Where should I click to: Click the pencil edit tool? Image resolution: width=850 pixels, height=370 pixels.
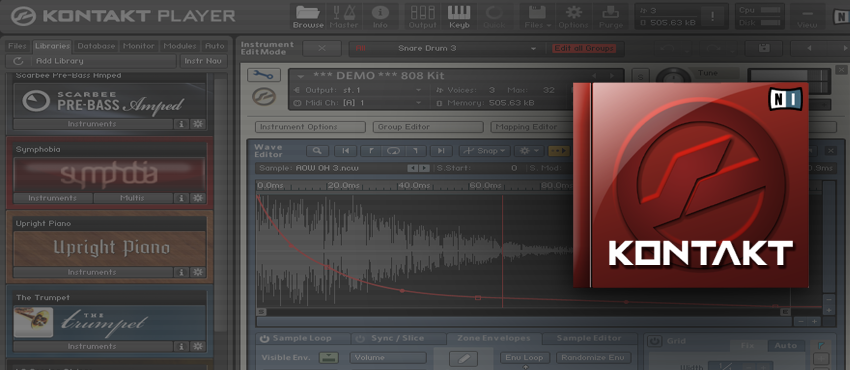[x=463, y=359]
